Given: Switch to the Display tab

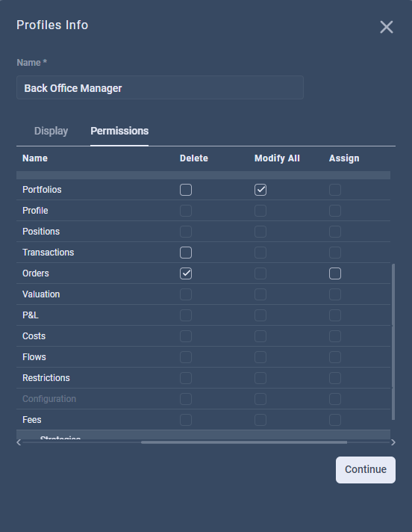Looking at the screenshot, I should [51, 131].
